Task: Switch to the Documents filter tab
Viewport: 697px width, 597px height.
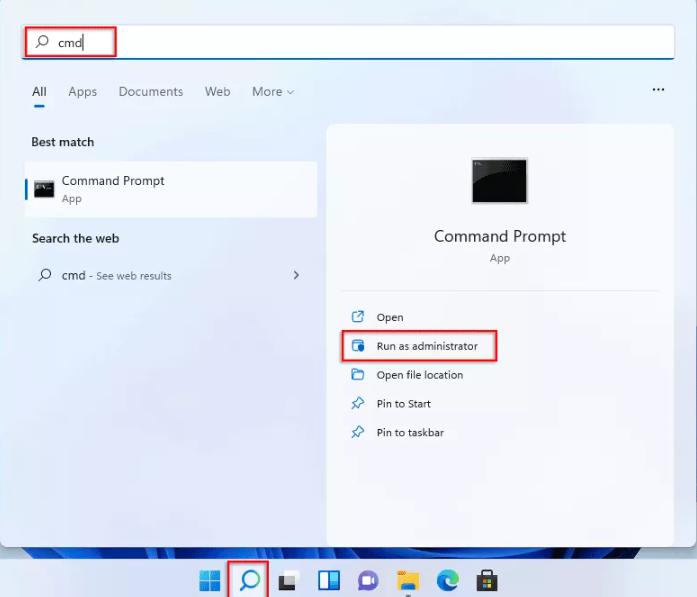Action: click(151, 92)
